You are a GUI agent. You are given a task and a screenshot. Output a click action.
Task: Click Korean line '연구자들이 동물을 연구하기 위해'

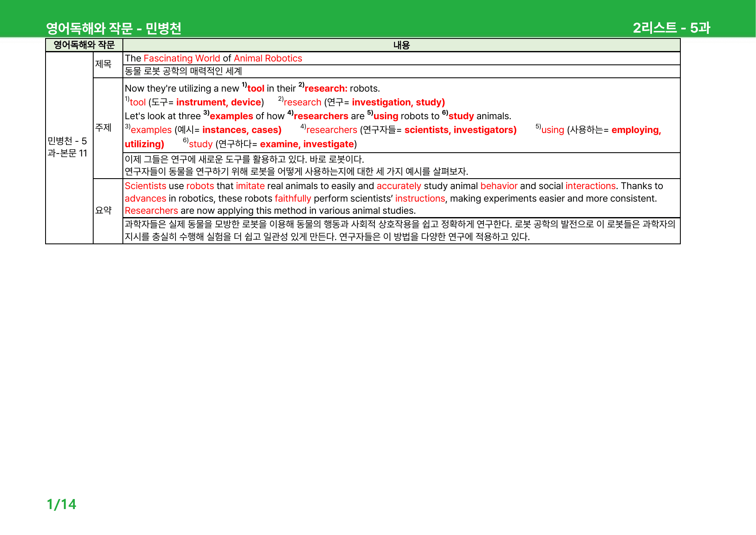296,172
